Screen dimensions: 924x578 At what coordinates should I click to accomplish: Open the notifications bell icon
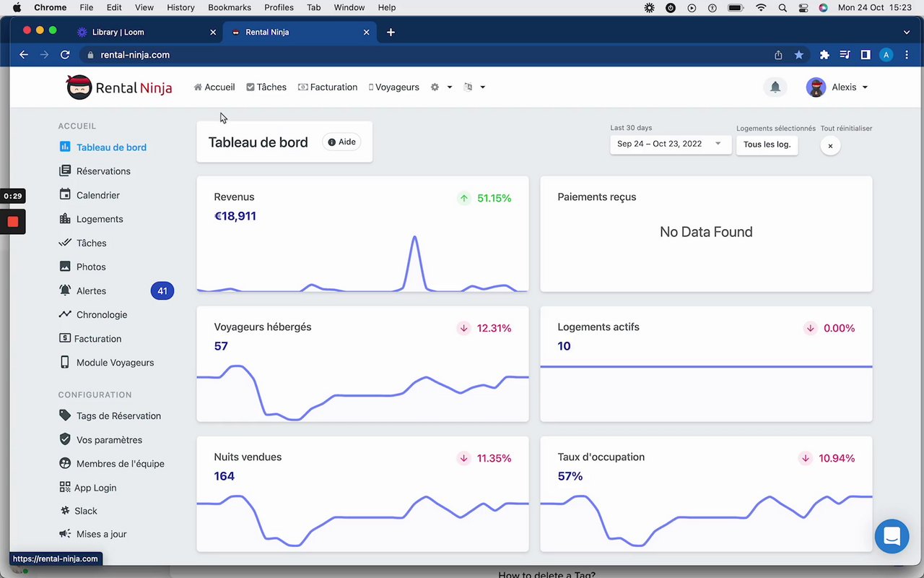point(775,87)
